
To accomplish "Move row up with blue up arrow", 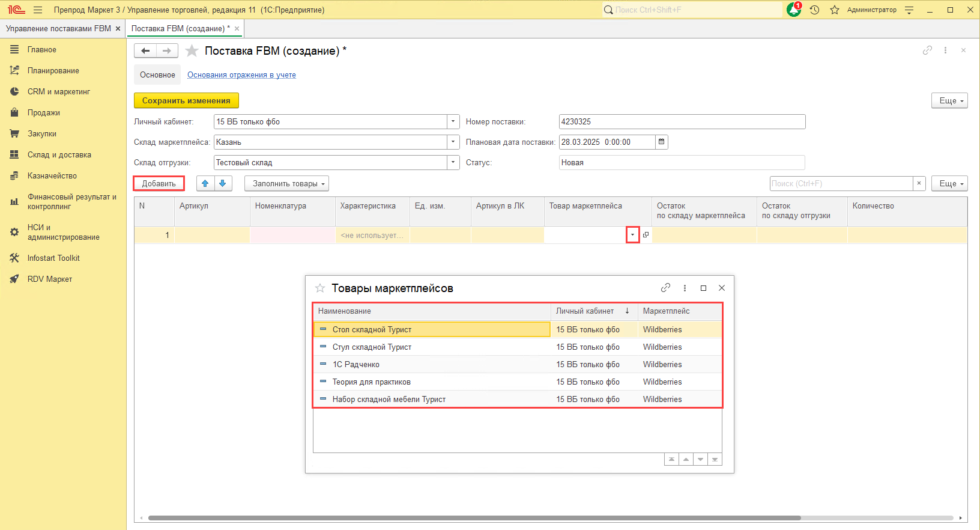I will pos(205,183).
